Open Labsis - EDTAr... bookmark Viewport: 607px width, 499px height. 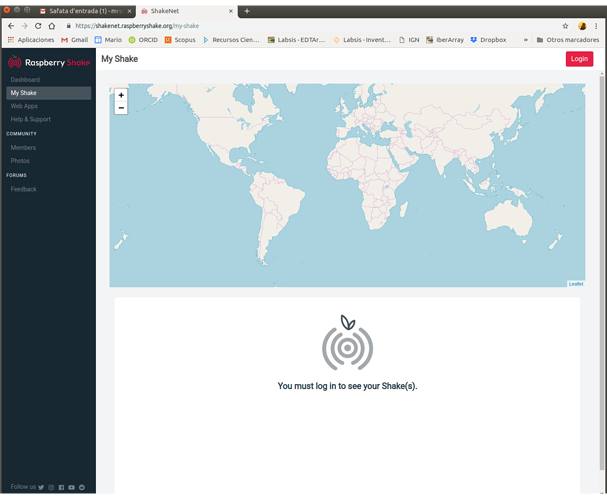(296, 40)
